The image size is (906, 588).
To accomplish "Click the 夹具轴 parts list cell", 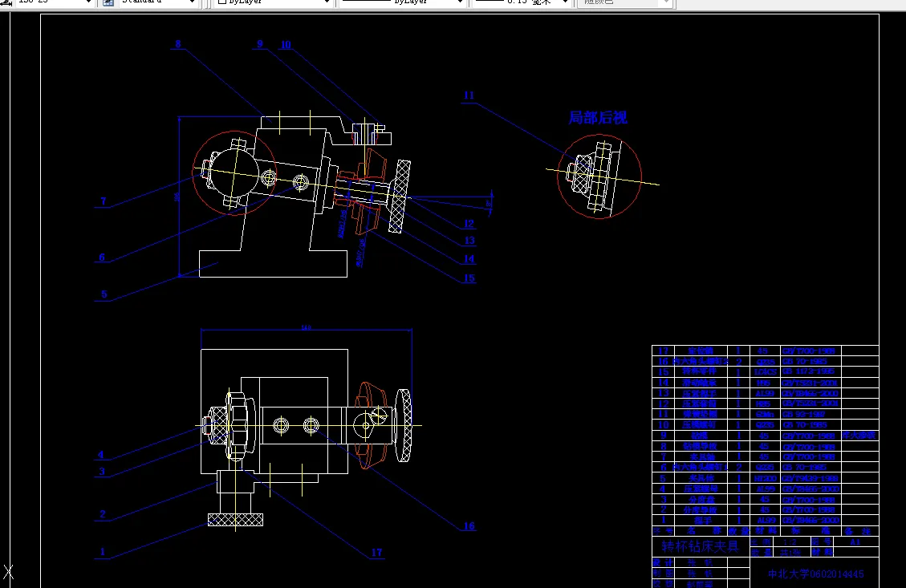I will click(x=701, y=457).
